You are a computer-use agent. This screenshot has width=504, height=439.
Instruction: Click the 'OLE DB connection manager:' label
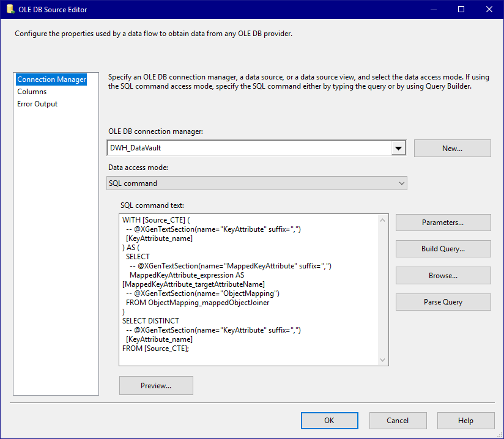pyautogui.click(x=155, y=131)
